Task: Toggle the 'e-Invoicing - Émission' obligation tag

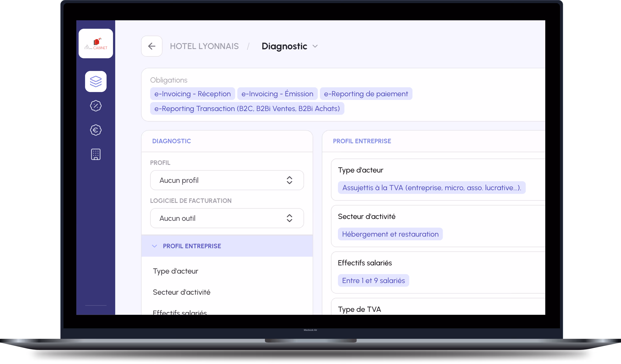Action: (277, 94)
